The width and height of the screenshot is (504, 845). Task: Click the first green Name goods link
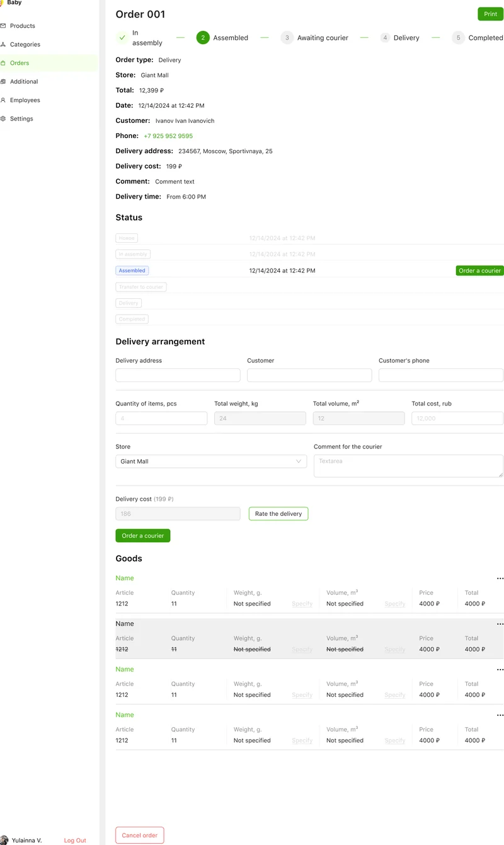pyautogui.click(x=125, y=578)
